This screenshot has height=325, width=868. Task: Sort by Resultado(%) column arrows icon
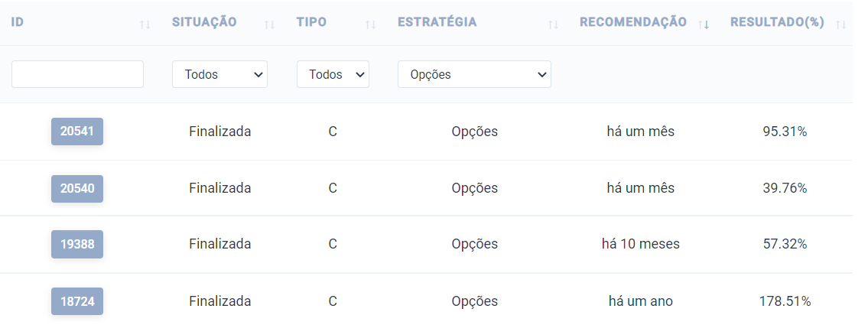click(841, 24)
